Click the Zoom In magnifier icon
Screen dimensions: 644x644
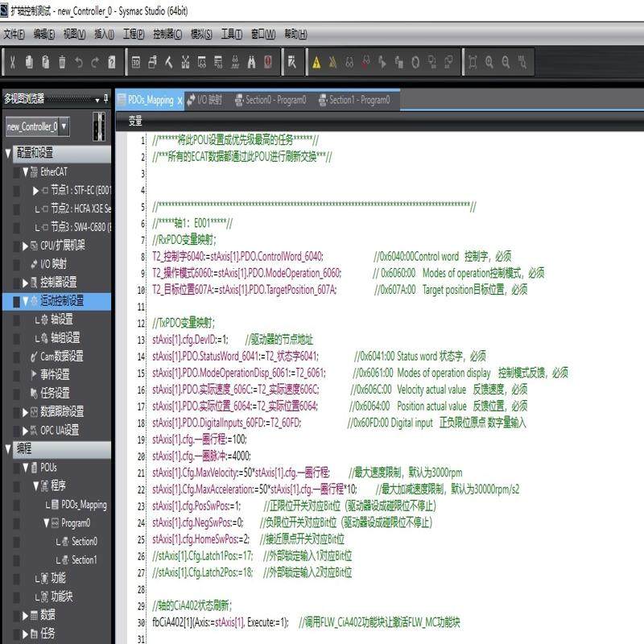pyautogui.click(x=488, y=61)
